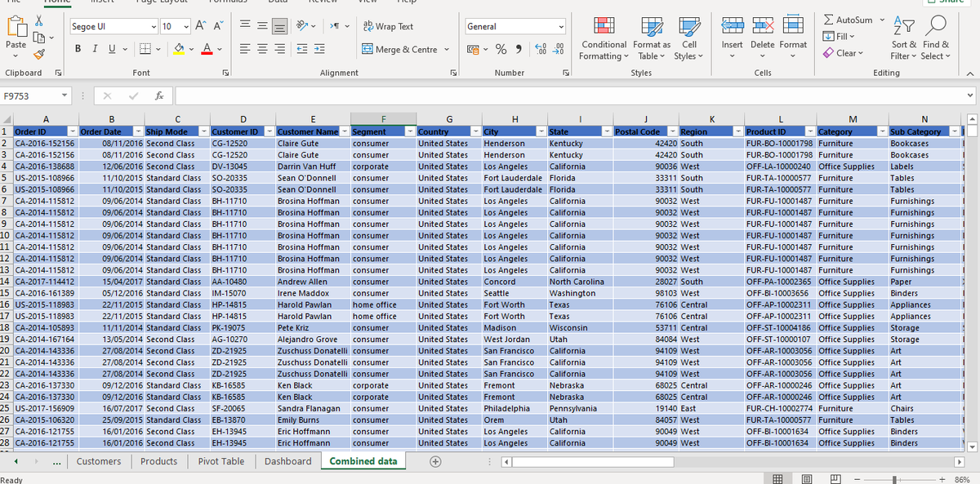Open filter dropdown on Order ID header
The width and height of the screenshot is (980, 484).
pyautogui.click(x=72, y=131)
